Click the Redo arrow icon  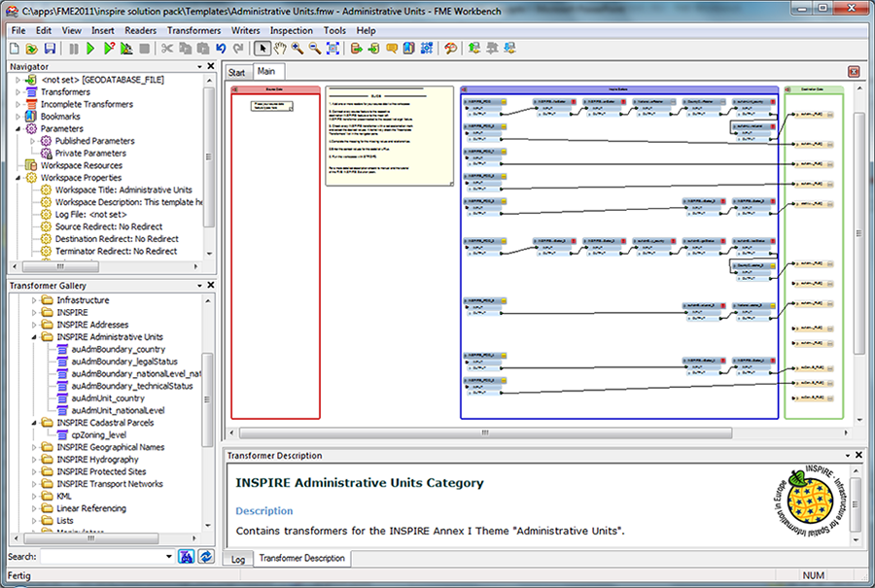[238, 50]
